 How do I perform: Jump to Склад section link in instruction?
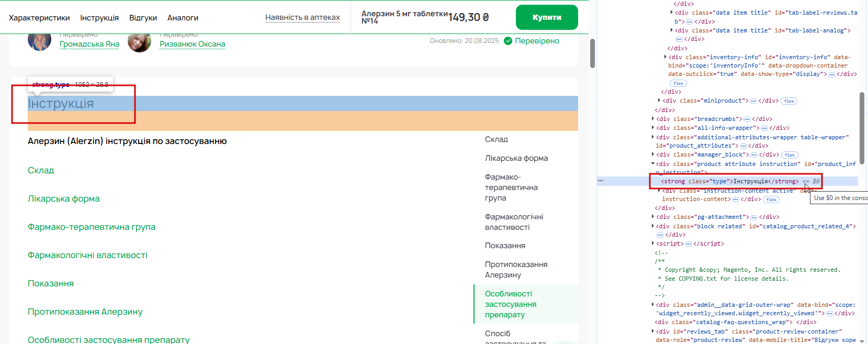[x=41, y=170]
